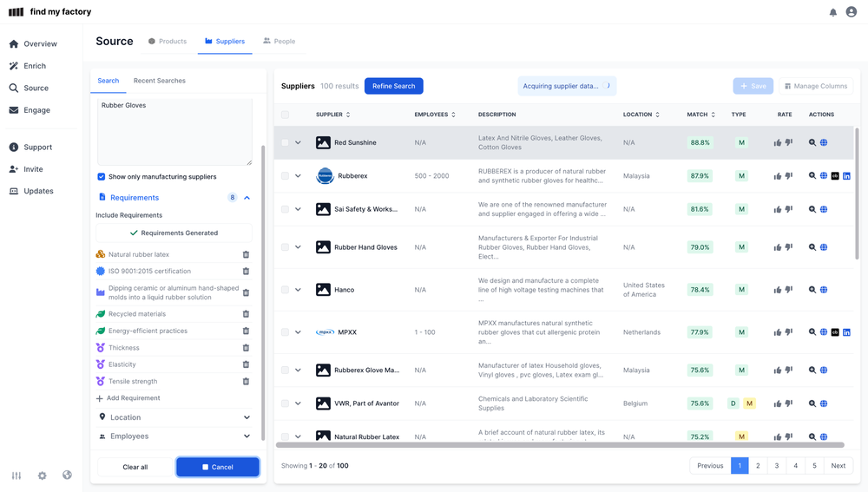Open Engage in the sidebar
868x492 pixels.
coord(30,110)
